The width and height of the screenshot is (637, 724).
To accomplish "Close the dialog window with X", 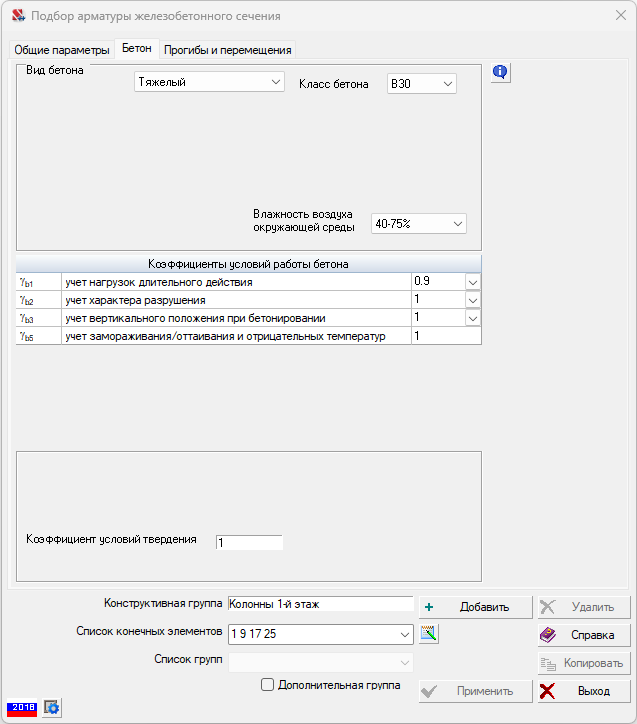I will coord(621,15).
